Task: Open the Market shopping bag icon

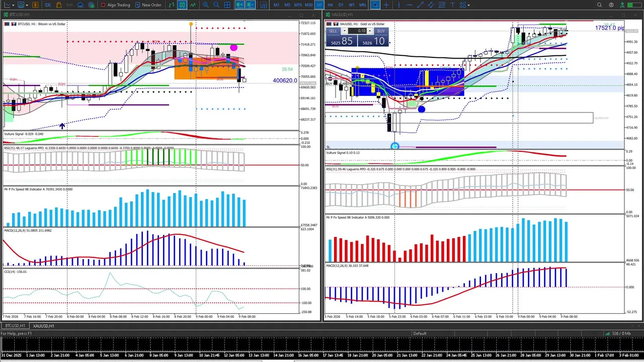Action: click(59, 5)
